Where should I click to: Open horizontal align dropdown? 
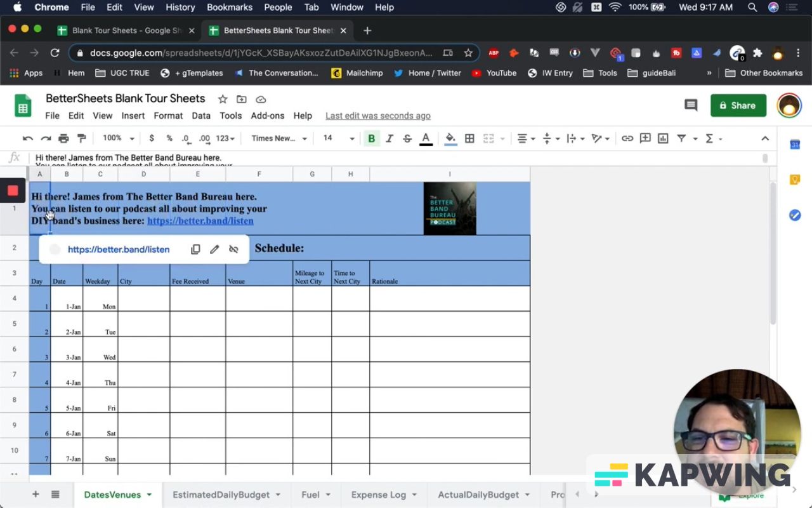coord(525,138)
